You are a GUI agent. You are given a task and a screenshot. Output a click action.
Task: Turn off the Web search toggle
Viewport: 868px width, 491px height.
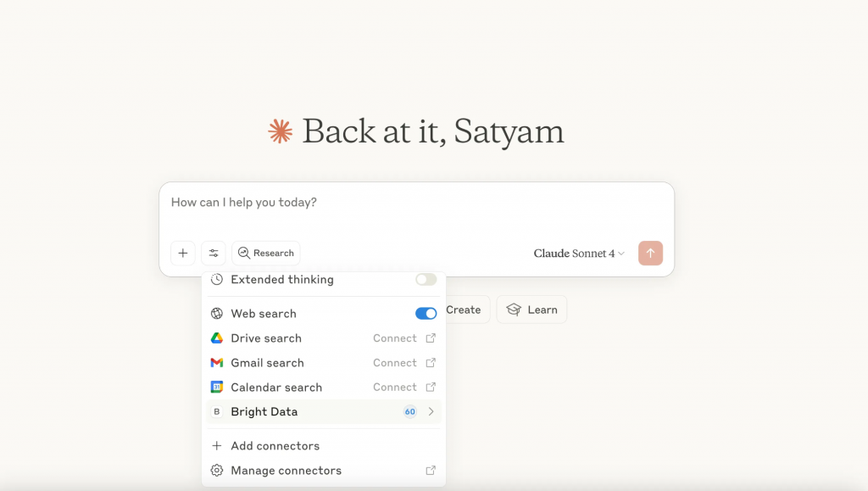426,314
